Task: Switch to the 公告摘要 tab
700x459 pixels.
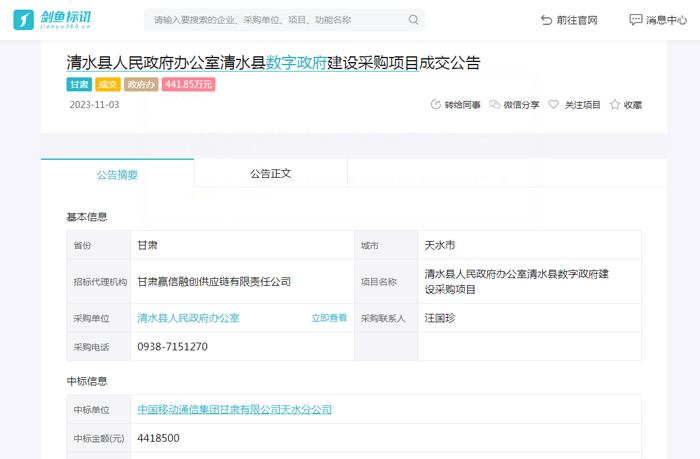Action: [117, 175]
